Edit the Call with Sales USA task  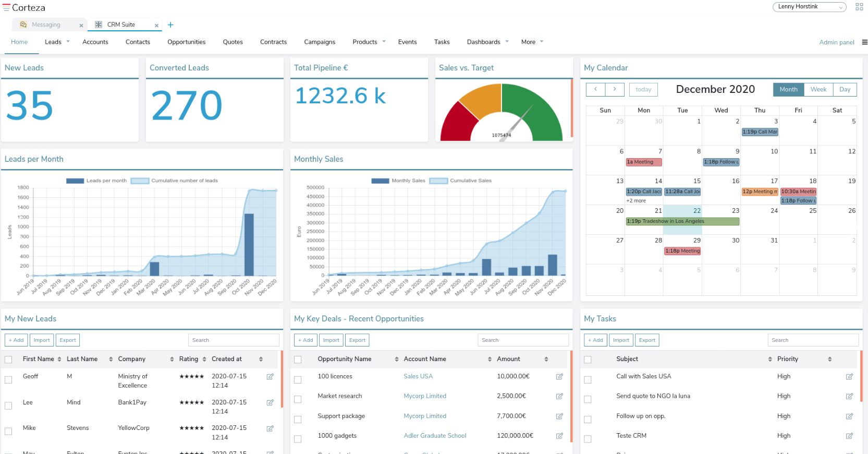coord(849,377)
